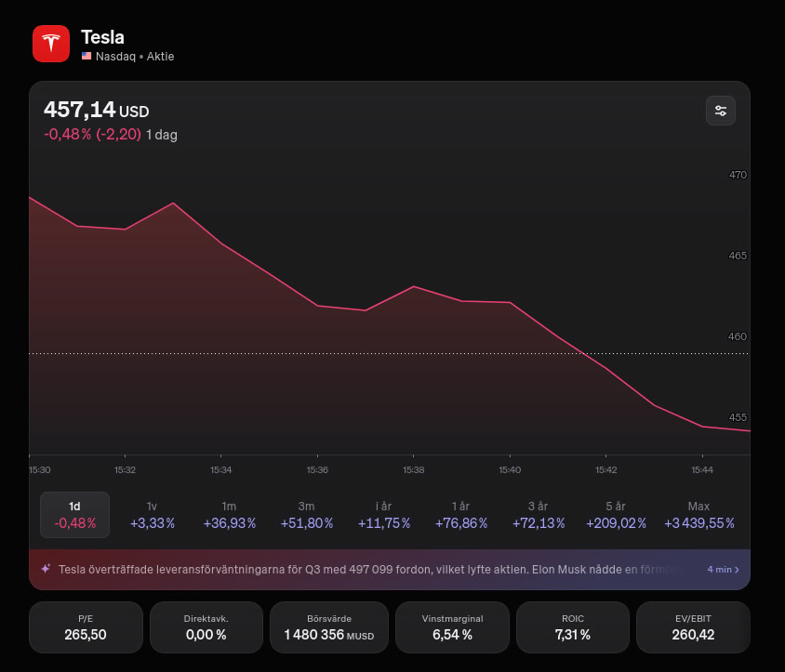Image resolution: width=785 pixels, height=672 pixels.
Task: Read the Tesla Q3 delivery news banner
Action: click(x=390, y=570)
